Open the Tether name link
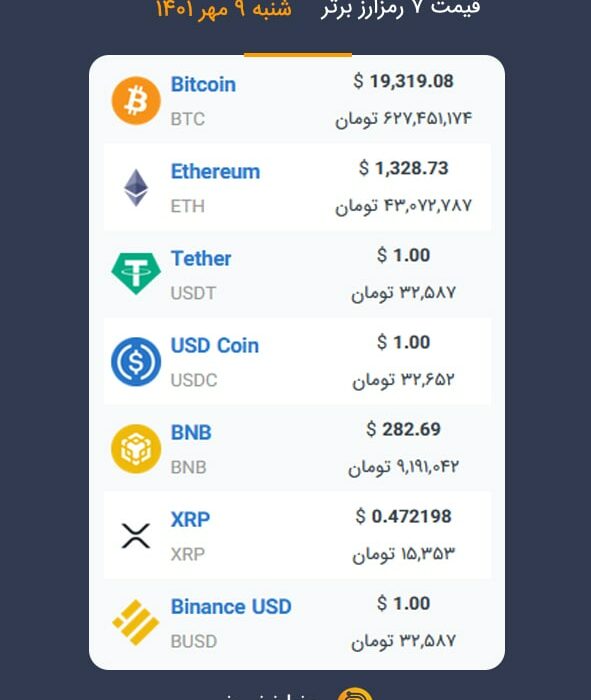Image resolution: width=591 pixels, height=700 pixels. [201, 258]
